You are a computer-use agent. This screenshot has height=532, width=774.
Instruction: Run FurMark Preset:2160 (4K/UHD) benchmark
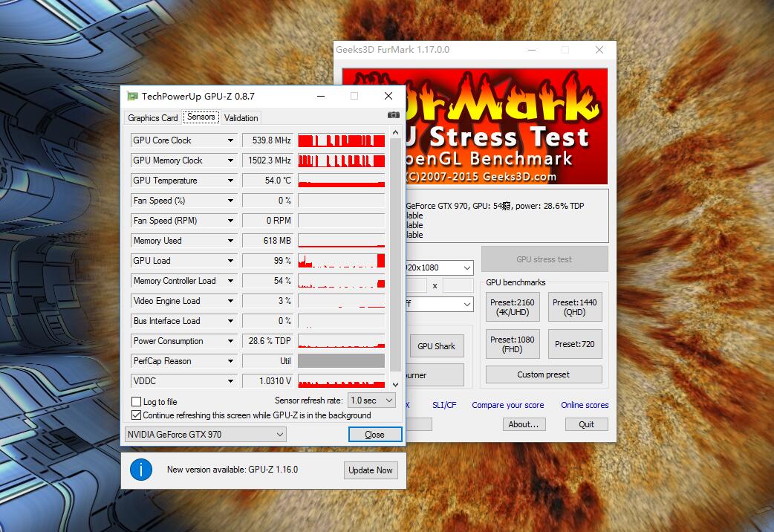pos(513,308)
